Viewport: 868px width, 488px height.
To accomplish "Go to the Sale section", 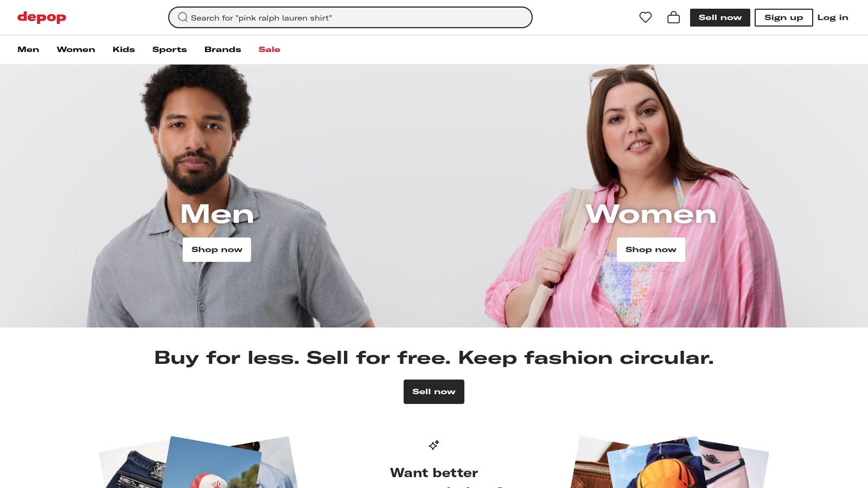I will [x=269, y=49].
